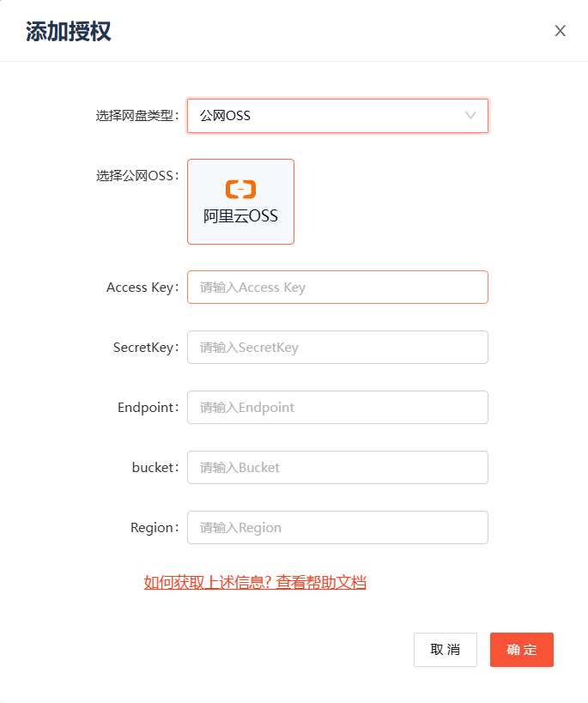Select the bucket input field
The height and width of the screenshot is (703, 588).
[337, 467]
